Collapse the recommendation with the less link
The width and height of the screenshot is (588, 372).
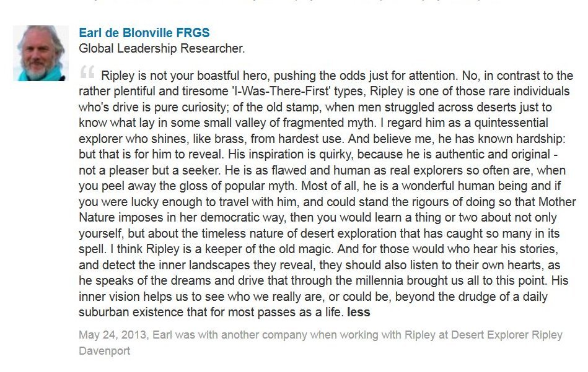(x=359, y=312)
